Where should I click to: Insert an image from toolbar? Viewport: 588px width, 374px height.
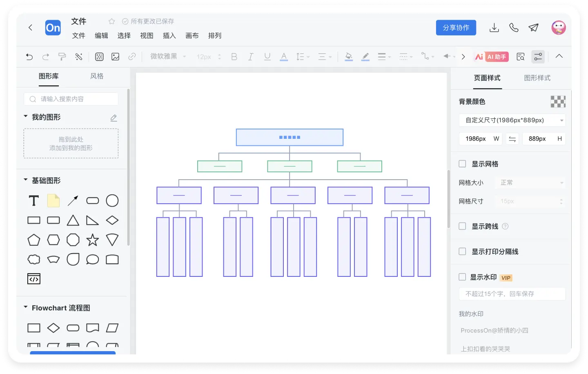tap(116, 57)
